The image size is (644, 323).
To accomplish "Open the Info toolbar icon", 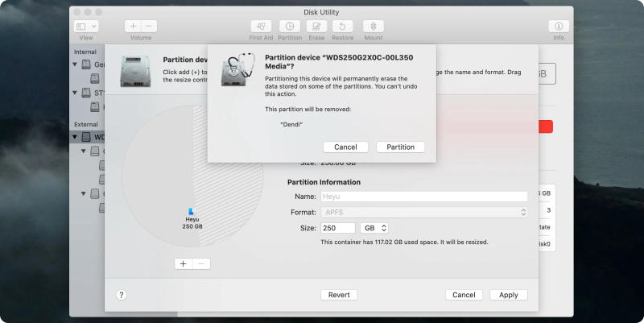I will tap(558, 27).
